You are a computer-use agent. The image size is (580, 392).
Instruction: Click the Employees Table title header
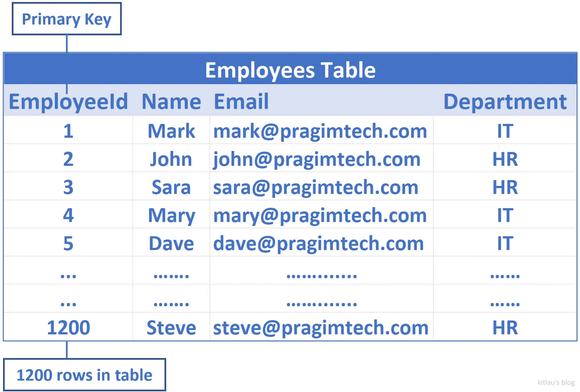click(290, 70)
